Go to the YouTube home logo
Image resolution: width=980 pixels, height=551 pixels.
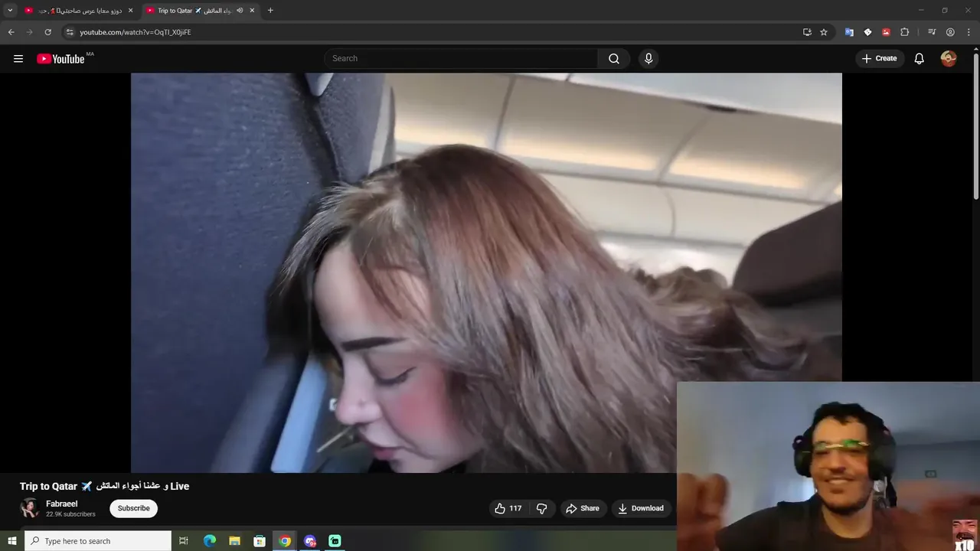(61, 59)
